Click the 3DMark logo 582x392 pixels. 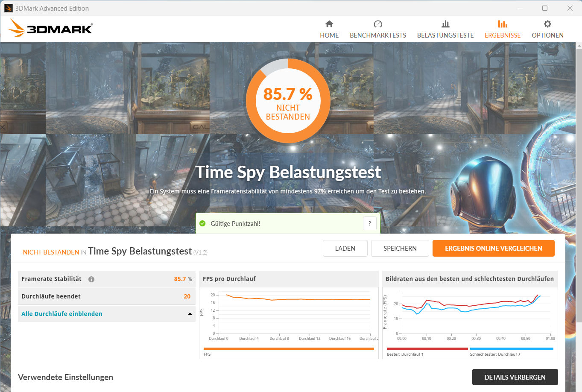(x=50, y=28)
